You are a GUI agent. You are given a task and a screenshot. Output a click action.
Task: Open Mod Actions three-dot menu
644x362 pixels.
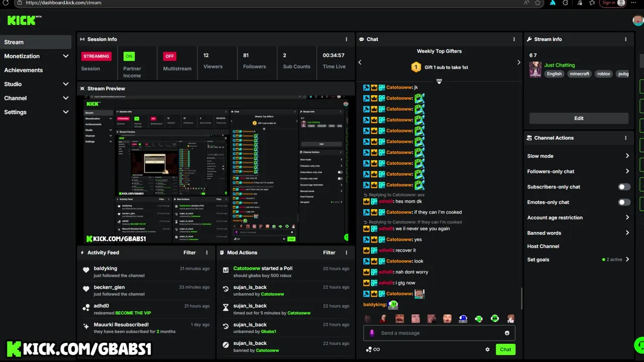(x=346, y=252)
